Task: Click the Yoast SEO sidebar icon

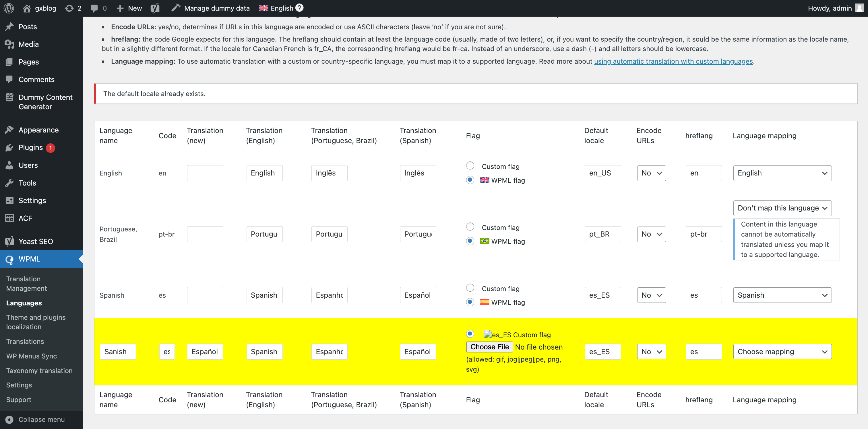Action: [x=9, y=241]
